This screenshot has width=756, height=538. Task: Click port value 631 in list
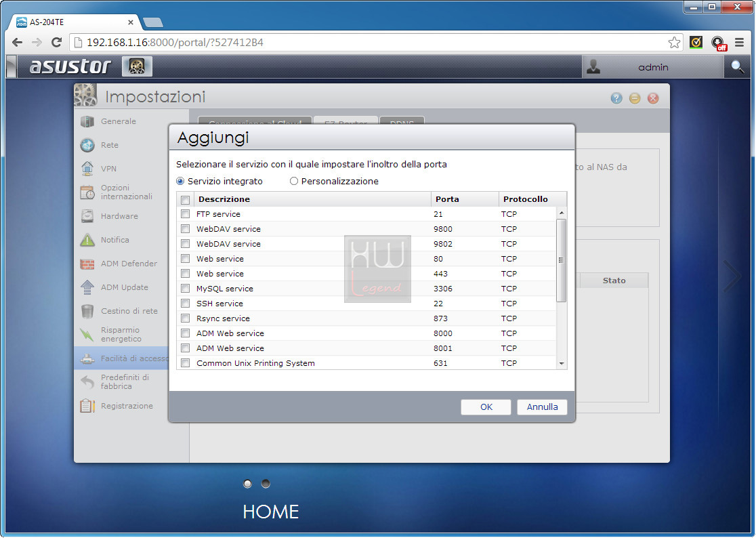pos(440,363)
